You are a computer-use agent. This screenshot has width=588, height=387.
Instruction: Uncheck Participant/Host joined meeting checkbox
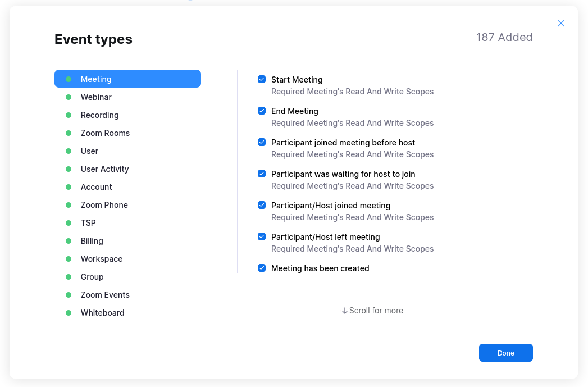tap(262, 205)
